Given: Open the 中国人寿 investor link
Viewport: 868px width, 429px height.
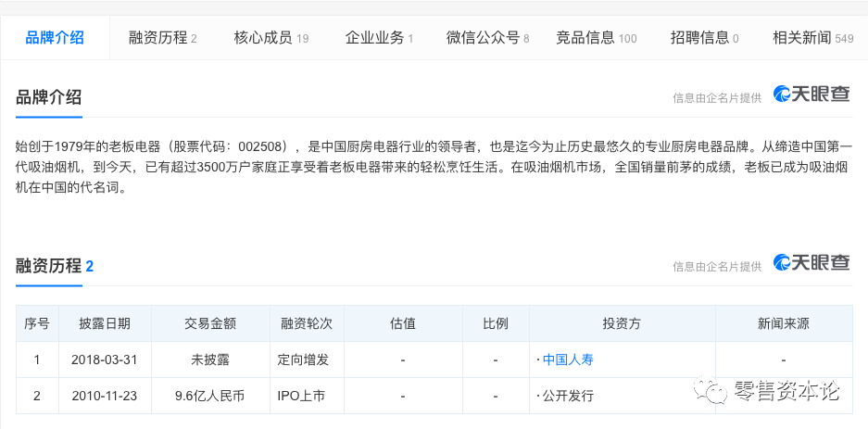Looking at the screenshot, I should [x=568, y=360].
